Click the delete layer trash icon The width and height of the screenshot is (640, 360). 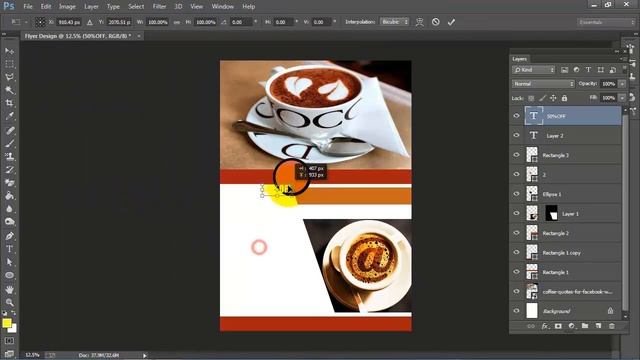[611, 326]
